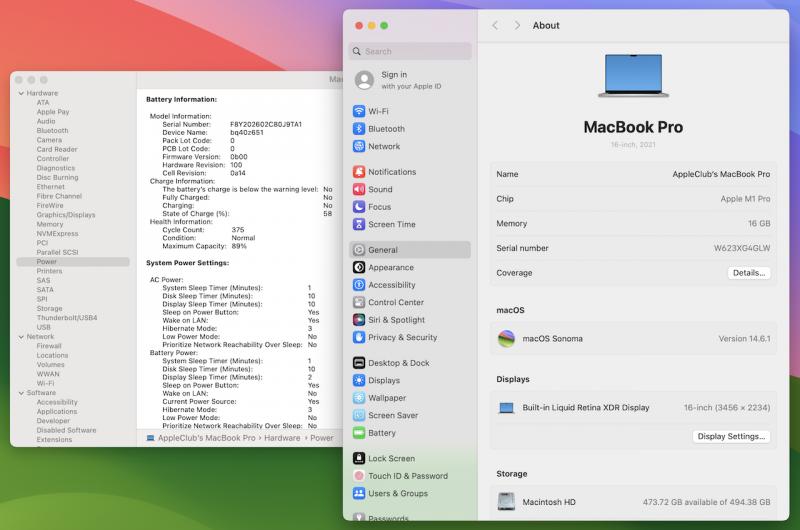Open Touch ID & Password fingerprint icon
This screenshot has width=800, height=530.
point(359,475)
